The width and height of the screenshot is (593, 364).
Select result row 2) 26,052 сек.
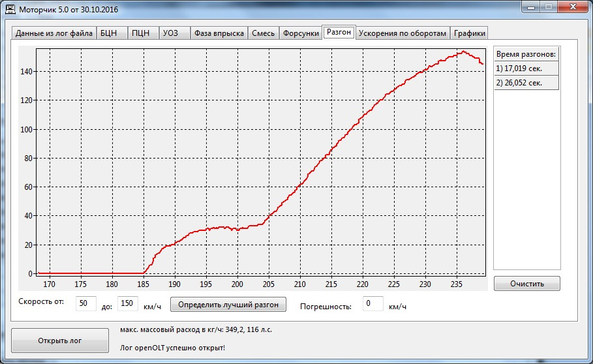point(526,83)
